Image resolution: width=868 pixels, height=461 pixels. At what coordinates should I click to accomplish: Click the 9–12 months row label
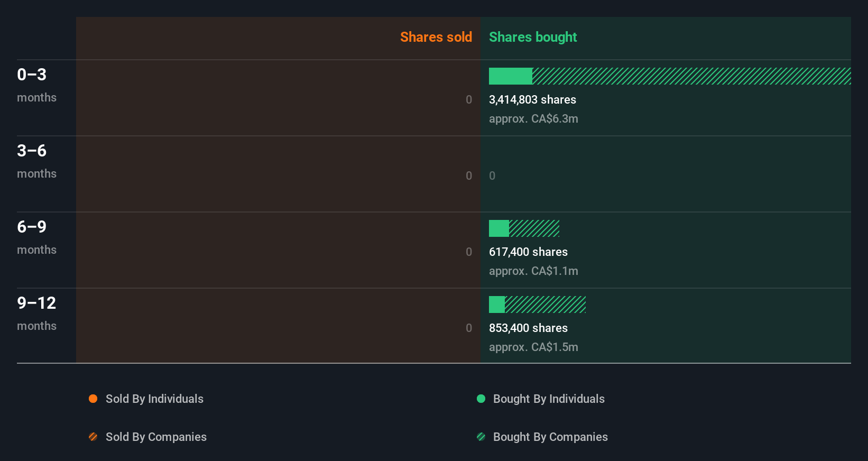click(36, 314)
